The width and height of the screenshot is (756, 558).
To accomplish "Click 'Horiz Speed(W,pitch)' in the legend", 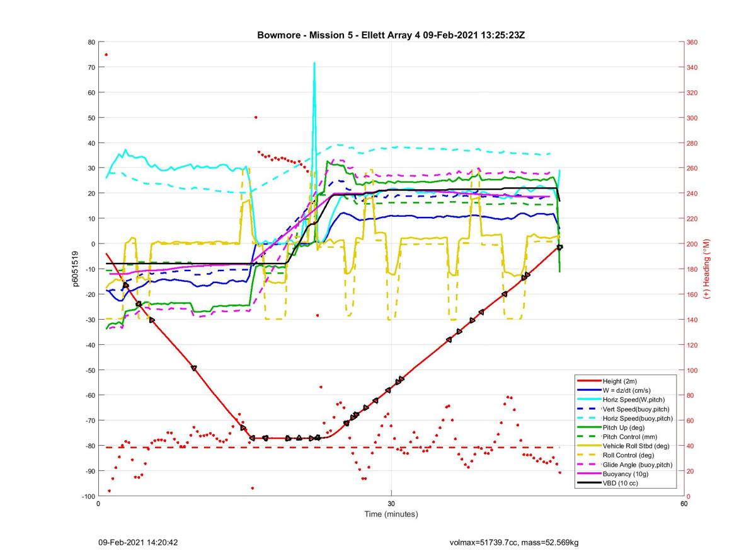I will tap(634, 400).
